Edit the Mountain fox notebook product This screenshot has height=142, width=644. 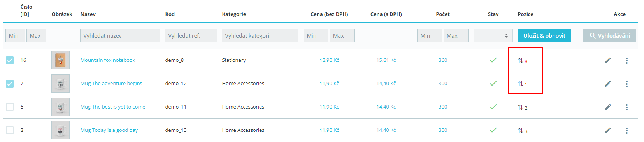(608, 60)
